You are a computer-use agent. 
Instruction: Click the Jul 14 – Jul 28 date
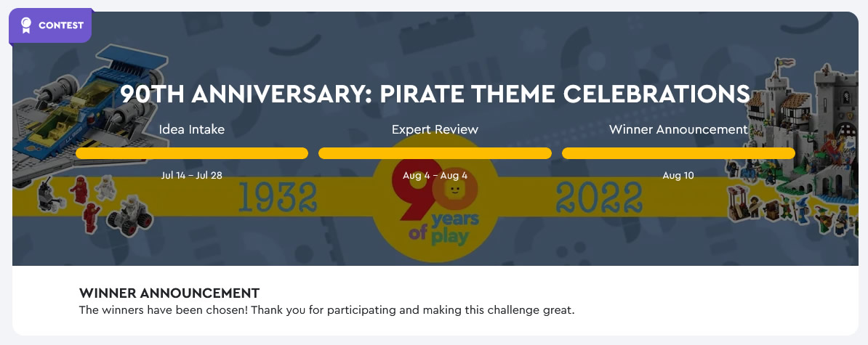pos(191,176)
